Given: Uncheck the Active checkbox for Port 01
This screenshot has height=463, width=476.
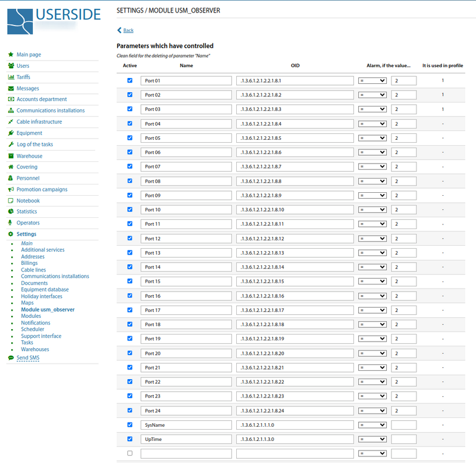Looking at the screenshot, I should coord(130,80).
